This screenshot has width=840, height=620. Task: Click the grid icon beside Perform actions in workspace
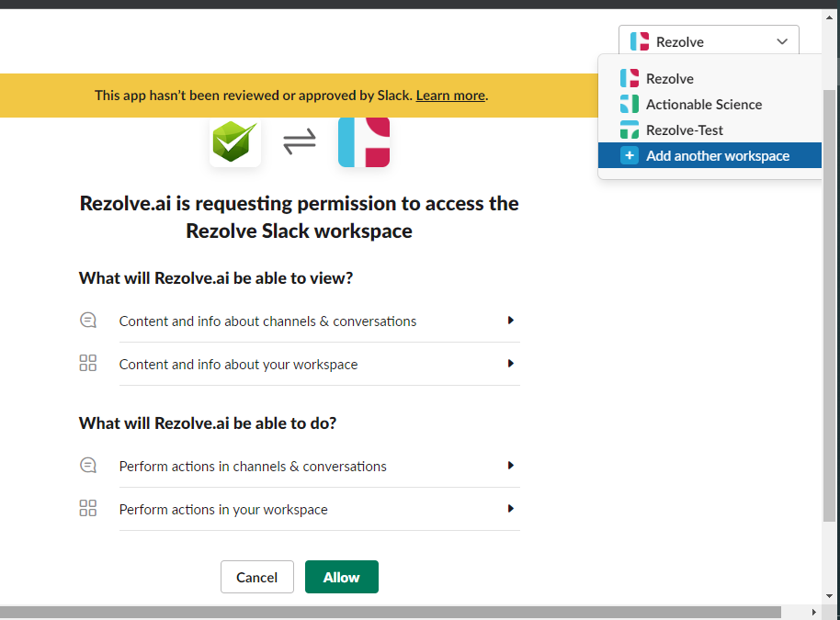pyautogui.click(x=88, y=508)
